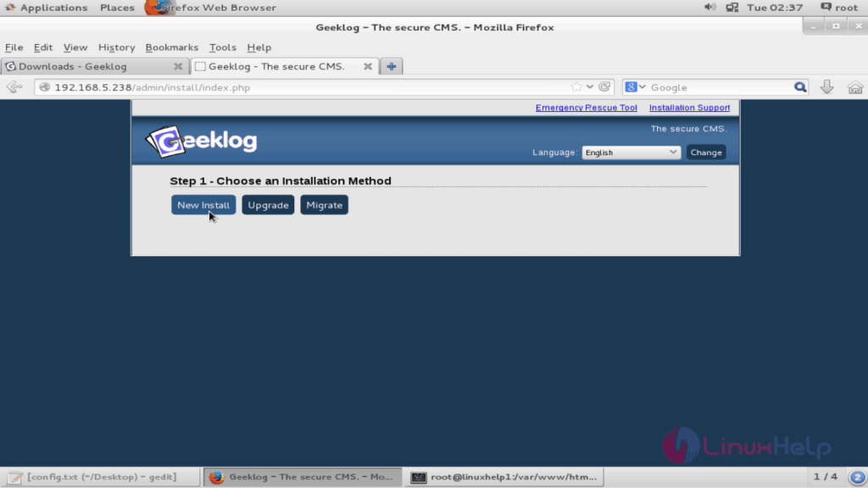The height and width of the screenshot is (488, 868).
Task: Click the site identity globe icon
Action: 45,87
